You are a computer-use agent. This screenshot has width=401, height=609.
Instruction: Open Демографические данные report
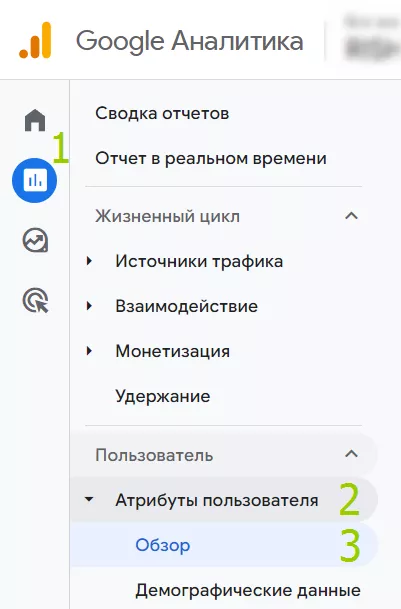(x=248, y=591)
